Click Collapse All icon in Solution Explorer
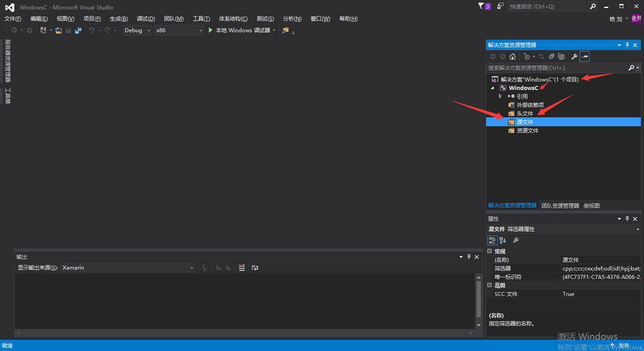This screenshot has height=351, width=644. pos(551,56)
